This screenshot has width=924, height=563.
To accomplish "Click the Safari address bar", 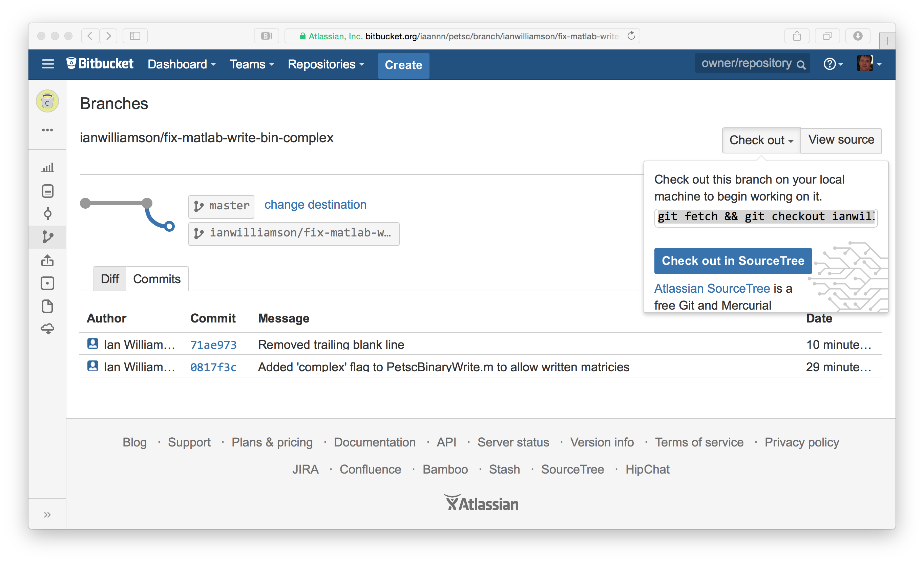I will point(462,36).
